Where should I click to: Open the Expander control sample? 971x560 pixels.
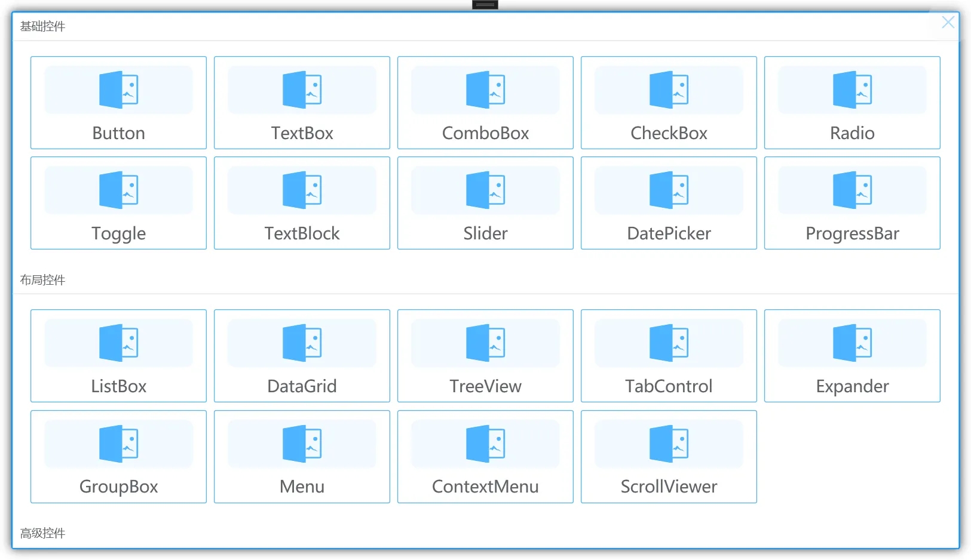click(851, 356)
